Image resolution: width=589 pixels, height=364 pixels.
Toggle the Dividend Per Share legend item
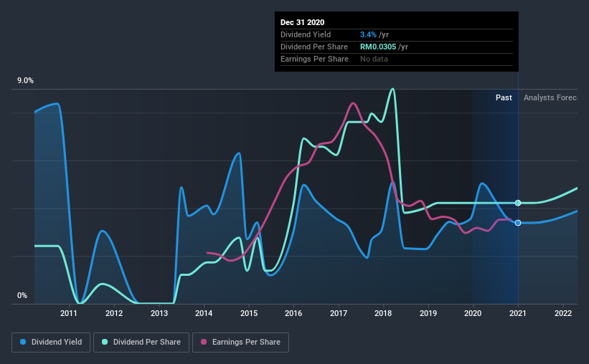click(141, 343)
